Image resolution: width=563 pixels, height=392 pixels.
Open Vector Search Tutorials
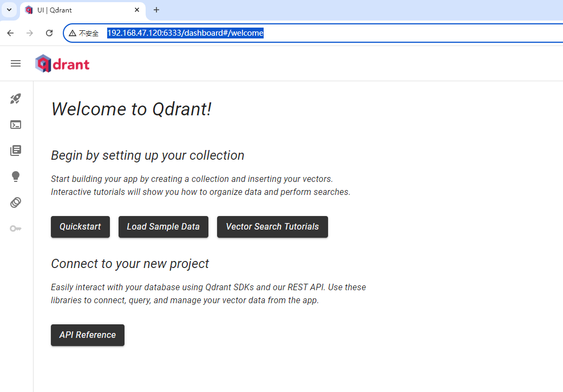point(272,227)
